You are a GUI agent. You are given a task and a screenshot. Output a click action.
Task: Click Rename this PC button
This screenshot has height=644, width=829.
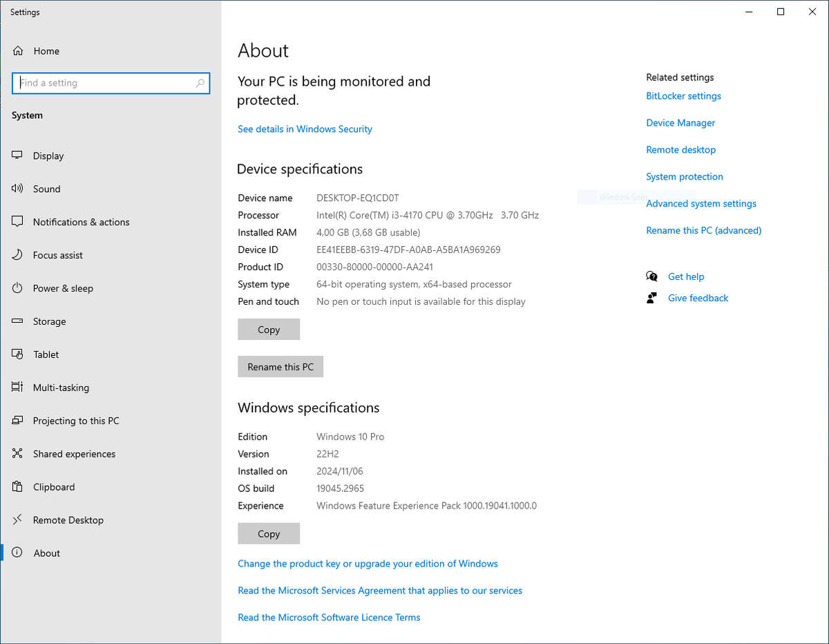point(280,367)
